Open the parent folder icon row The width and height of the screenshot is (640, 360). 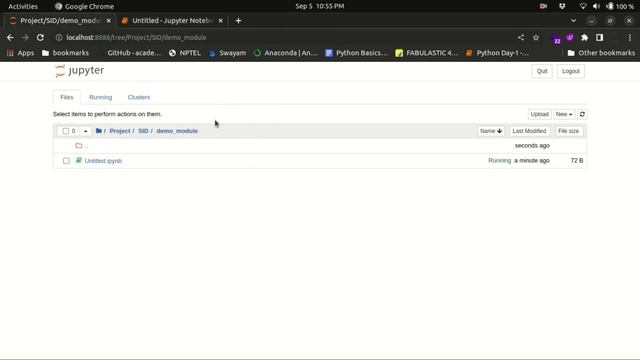(79, 146)
